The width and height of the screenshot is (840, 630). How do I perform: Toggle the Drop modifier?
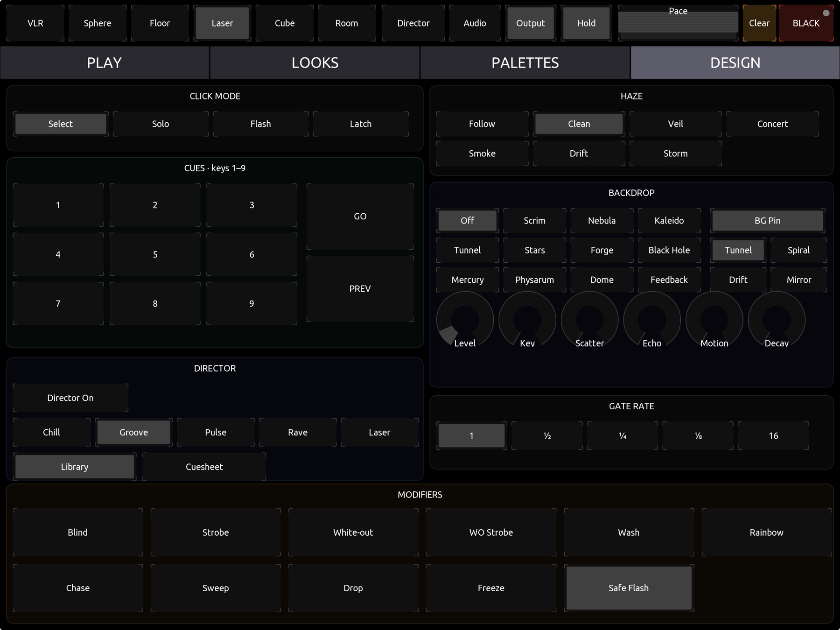click(x=353, y=588)
